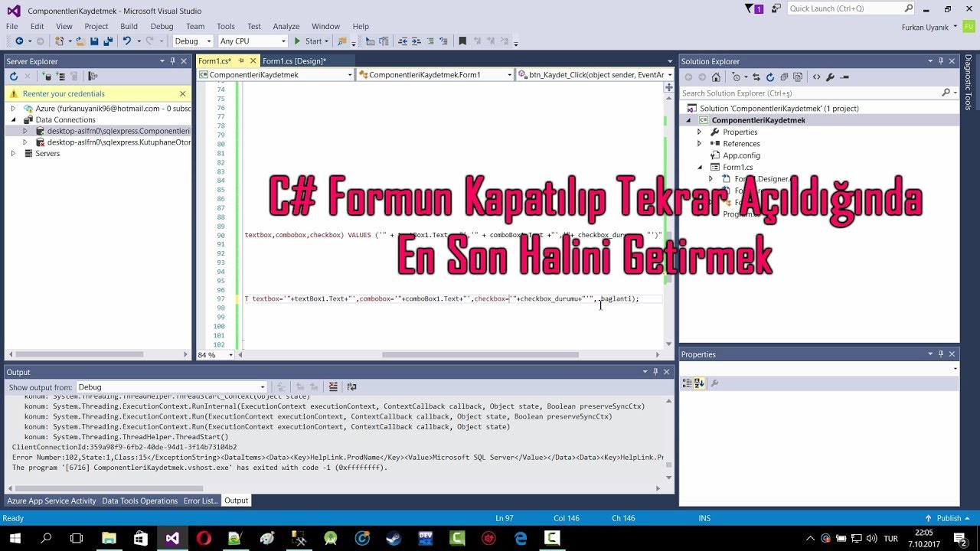Screen dimensions: 980x551
Task: Categorized view icon in Properties panel
Action: (x=687, y=383)
